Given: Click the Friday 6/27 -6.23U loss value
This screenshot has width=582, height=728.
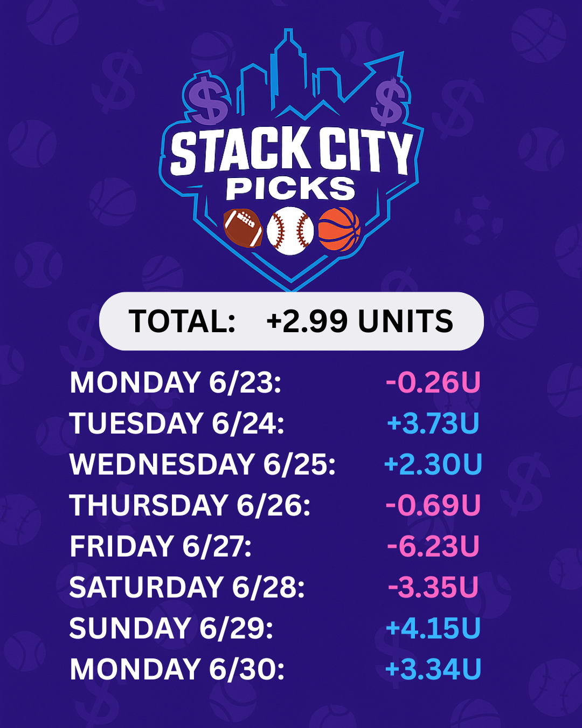Looking at the screenshot, I should [433, 546].
